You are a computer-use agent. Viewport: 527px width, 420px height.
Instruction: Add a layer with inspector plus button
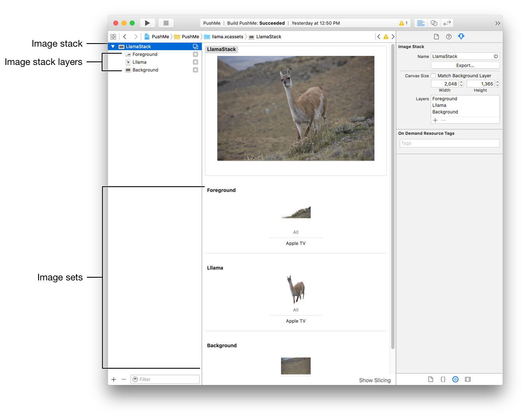(435, 121)
